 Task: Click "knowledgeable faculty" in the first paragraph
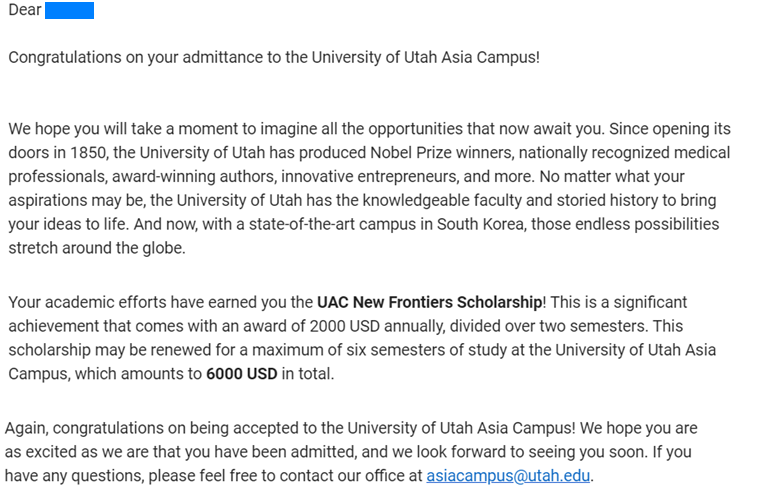point(442,201)
